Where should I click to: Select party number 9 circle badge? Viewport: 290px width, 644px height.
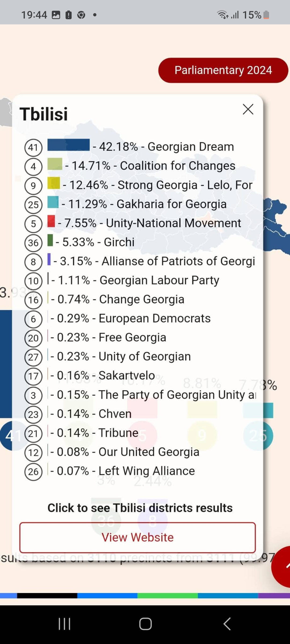tap(33, 186)
